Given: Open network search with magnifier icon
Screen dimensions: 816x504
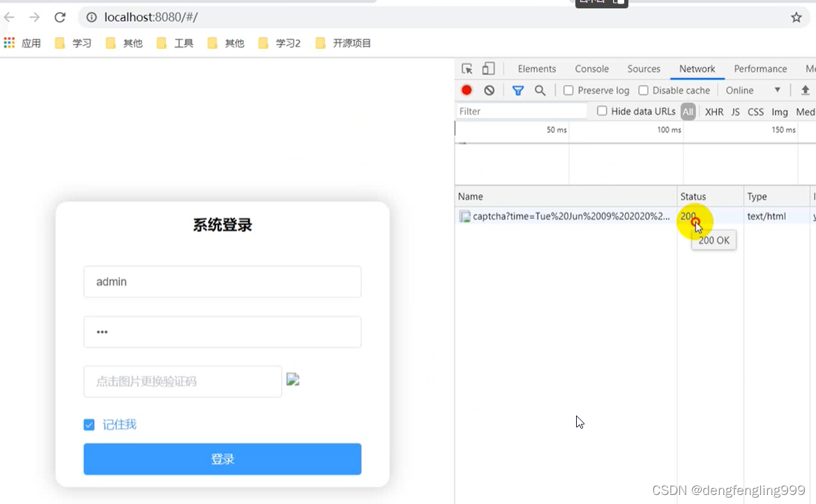Looking at the screenshot, I should [x=541, y=91].
